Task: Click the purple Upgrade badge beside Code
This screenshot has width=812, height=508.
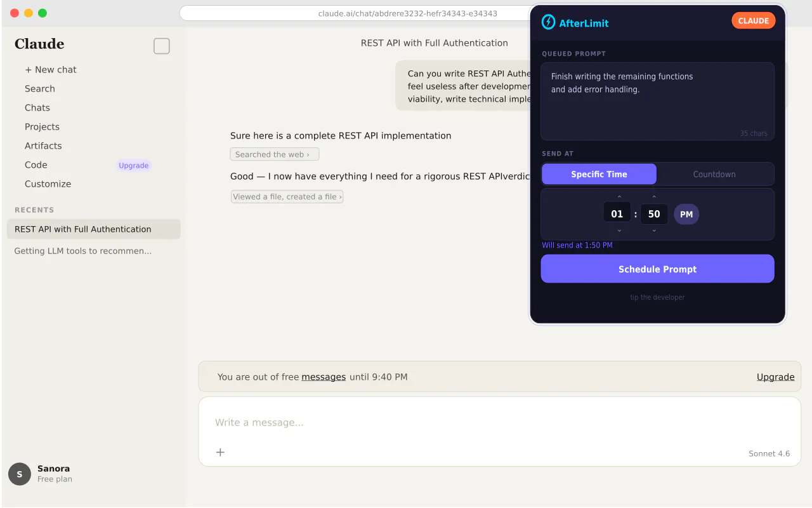Action: (x=134, y=165)
